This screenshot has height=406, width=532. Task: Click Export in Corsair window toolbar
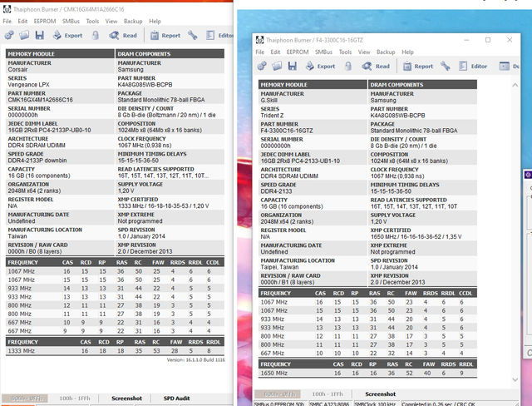click(68, 35)
